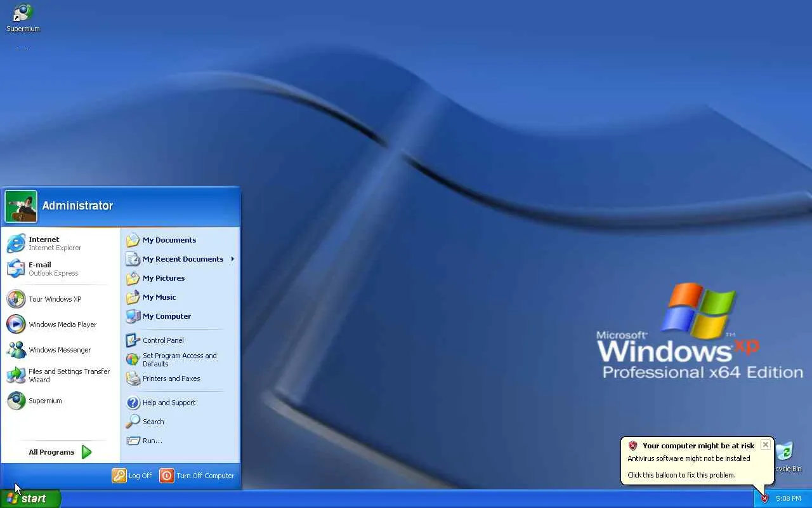This screenshot has height=508, width=812.
Task: Select the Search menu entry
Action: pyautogui.click(x=154, y=422)
